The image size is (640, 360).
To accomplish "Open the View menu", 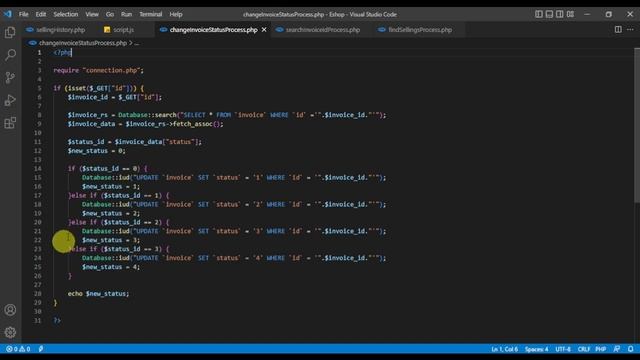I will (x=92, y=14).
